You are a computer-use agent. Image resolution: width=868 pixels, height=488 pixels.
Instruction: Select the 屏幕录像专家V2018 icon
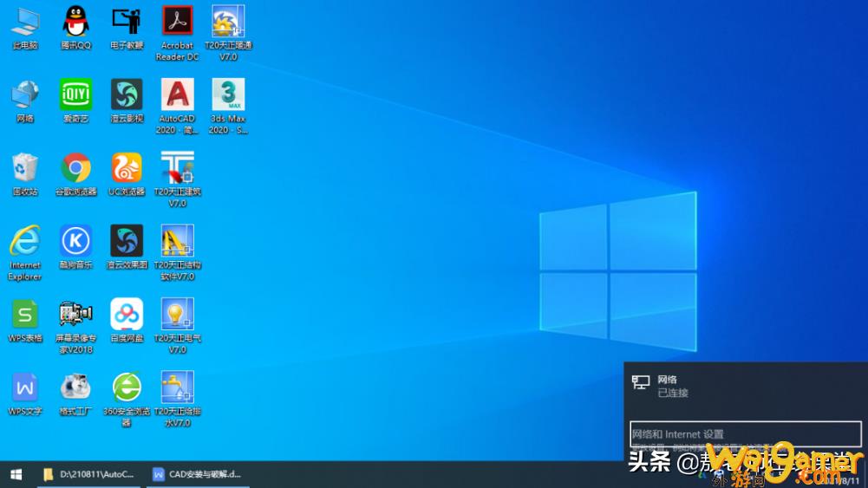pos(75,327)
